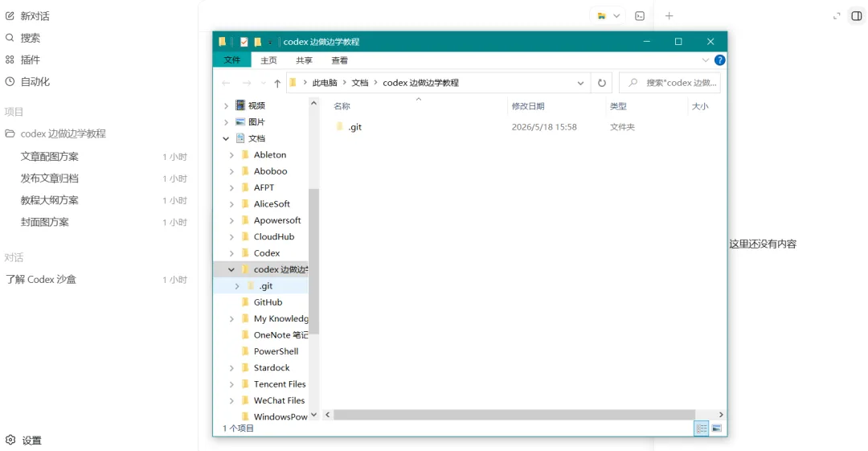This screenshot has width=868, height=451.
Task: Open the recent locations dropdown arrow
Action: click(x=263, y=83)
